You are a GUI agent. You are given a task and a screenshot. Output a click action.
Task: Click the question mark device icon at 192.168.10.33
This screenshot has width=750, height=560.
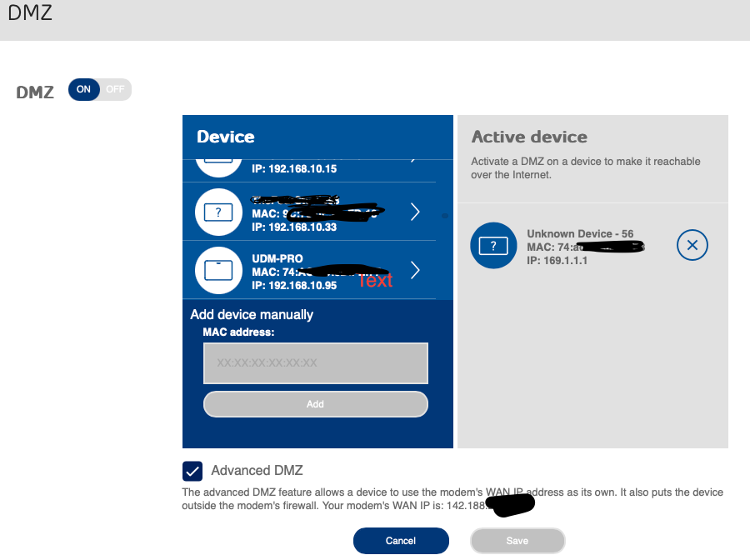(218, 212)
